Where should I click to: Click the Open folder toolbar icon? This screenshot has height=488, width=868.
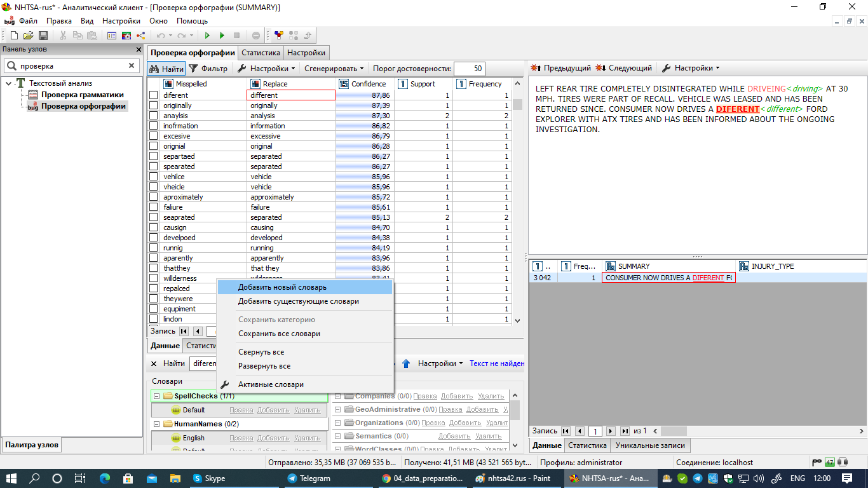tap(29, 36)
